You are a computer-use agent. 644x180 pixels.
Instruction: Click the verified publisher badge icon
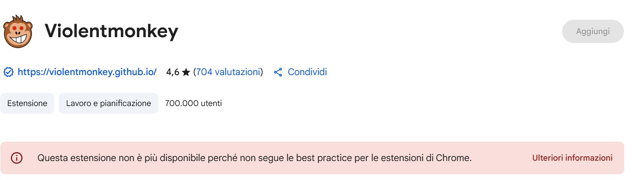tap(9, 72)
